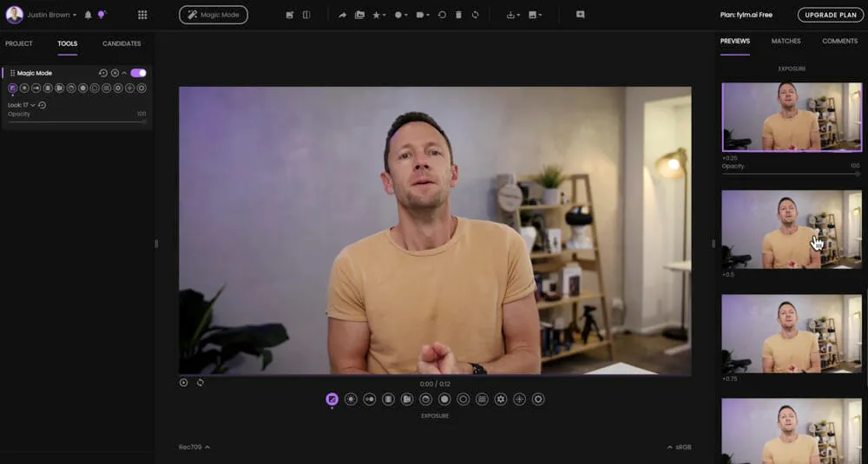The image size is (868, 464).
Task: Click the trash delete icon in toolbar
Action: pos(458,15)
